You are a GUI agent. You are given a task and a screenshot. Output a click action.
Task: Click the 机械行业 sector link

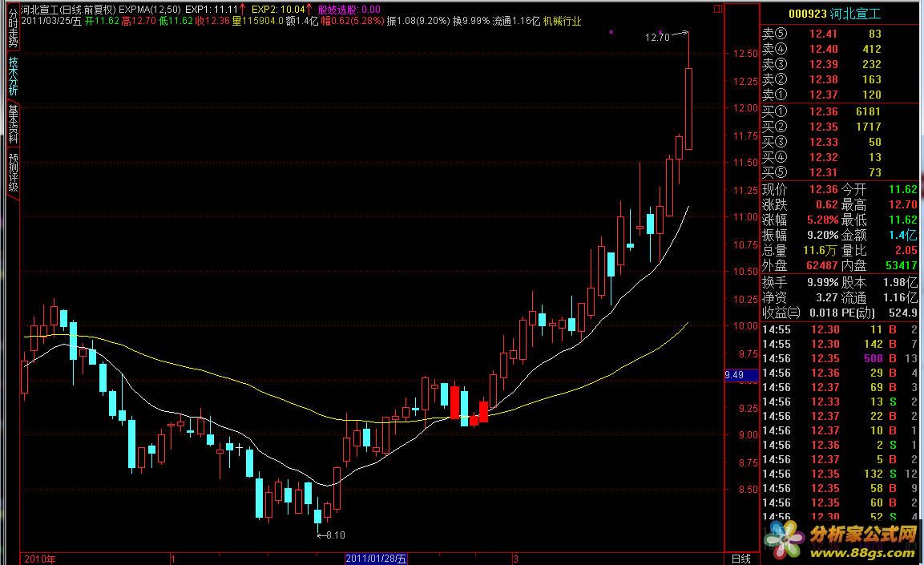tap(563, 21)
